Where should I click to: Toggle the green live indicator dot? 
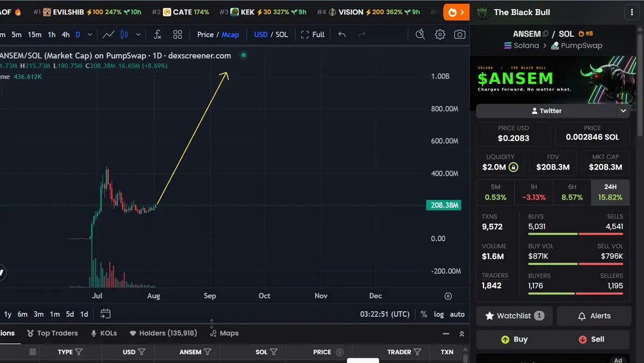[243, 55]
